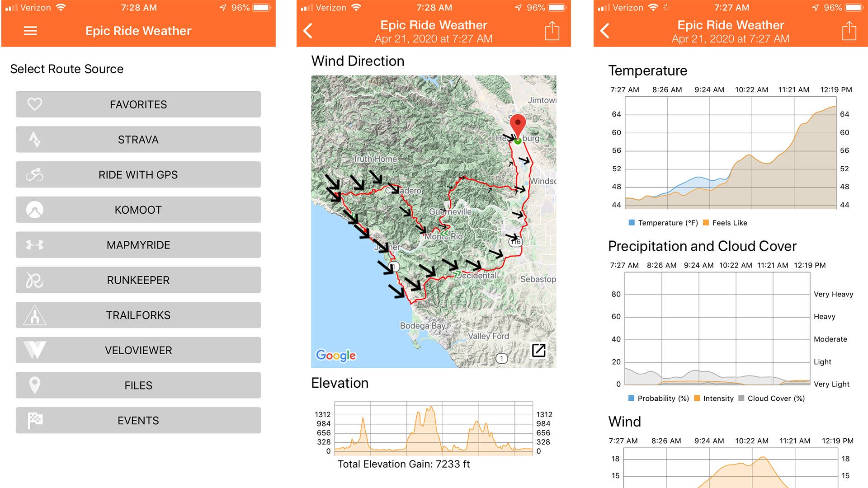Tap the Strava logo icon
This screenshot has width=868, height=488.
tap(35, 140)
